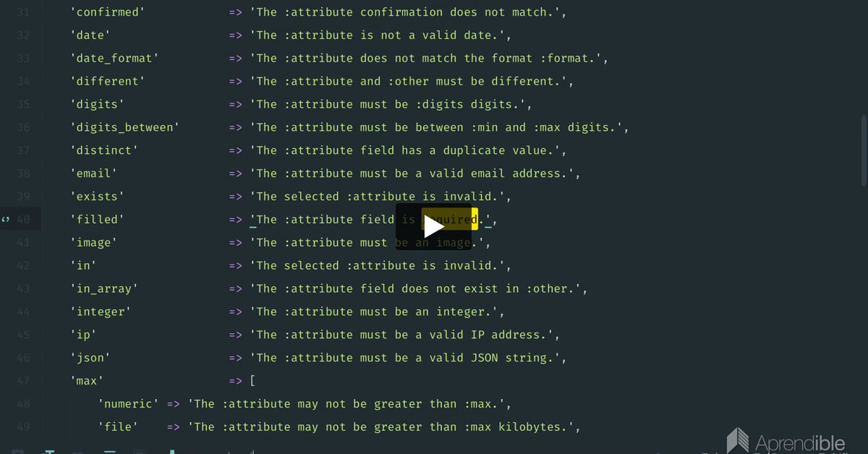The height and width of the screenshot is (454, 868).
Task: Click 'must be a valid IP address.' message
Action: point(456,335)
